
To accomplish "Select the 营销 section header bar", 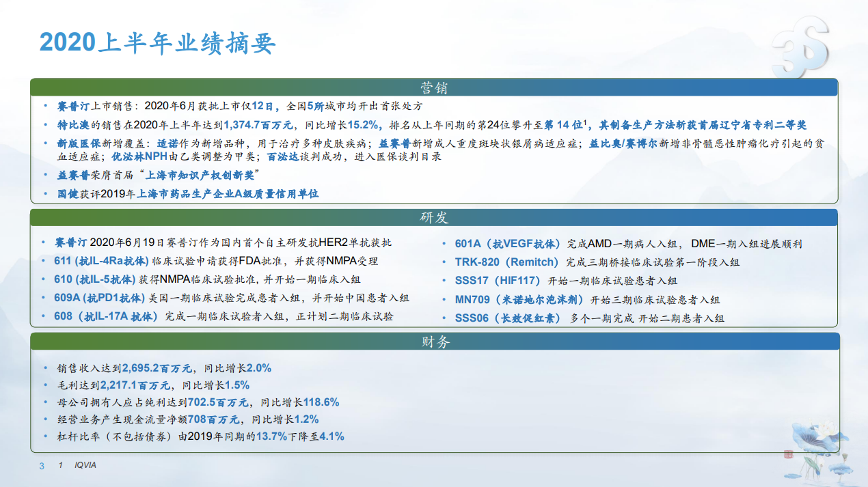I will [x=434, y=88].
